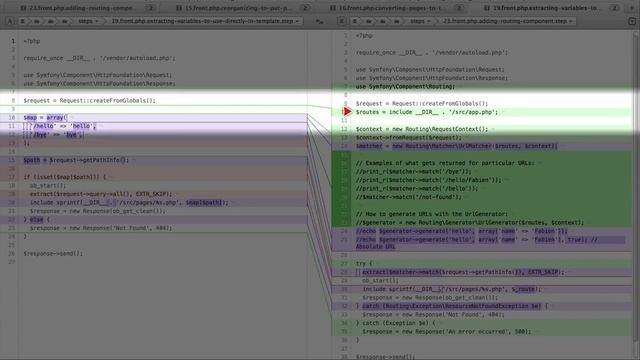Click right pane '} catch (Exception $e) {' line
The height and width of the screenshot is (360, 640).
(395, 323)
